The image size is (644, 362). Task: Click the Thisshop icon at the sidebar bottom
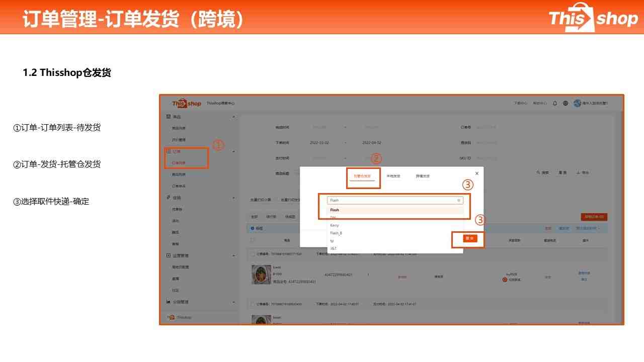[x=171, y=317]
